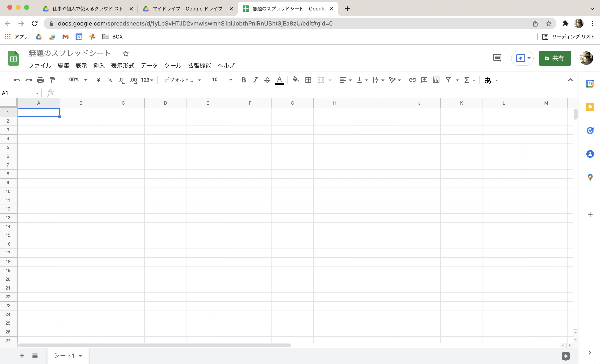Switch to マイドライブ browser tab
The width and height of the screenshot is (600, 364).
188,9
